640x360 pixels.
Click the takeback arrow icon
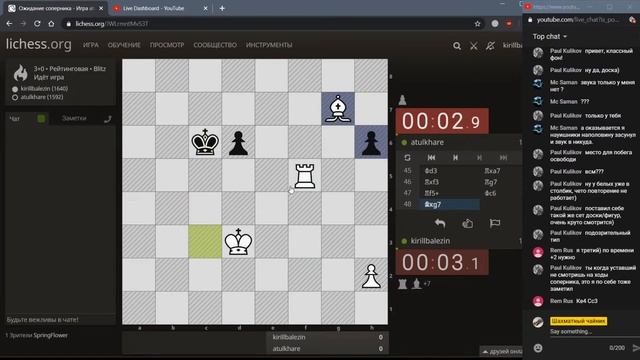pos(440,223)
